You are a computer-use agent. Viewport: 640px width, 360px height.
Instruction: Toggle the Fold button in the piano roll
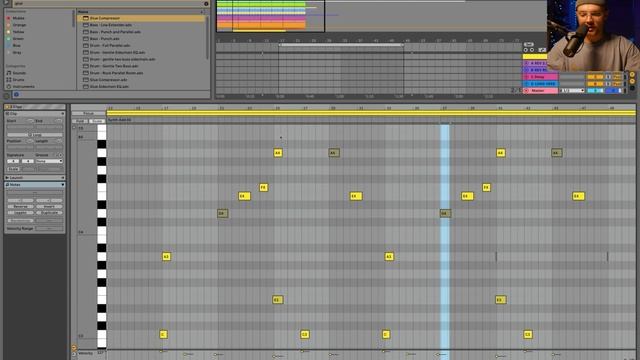80,121
